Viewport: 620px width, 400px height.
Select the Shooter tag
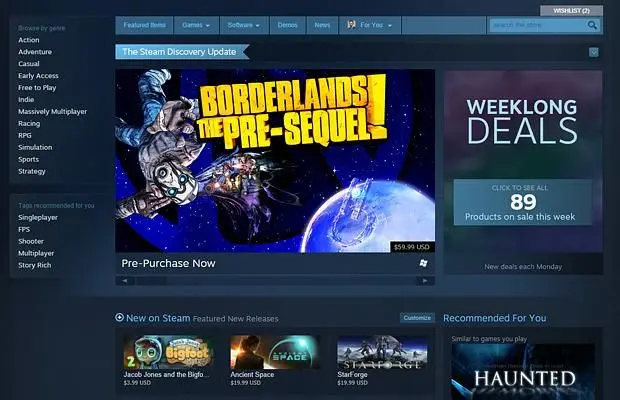pyautogui.click(x=31, y=241)
